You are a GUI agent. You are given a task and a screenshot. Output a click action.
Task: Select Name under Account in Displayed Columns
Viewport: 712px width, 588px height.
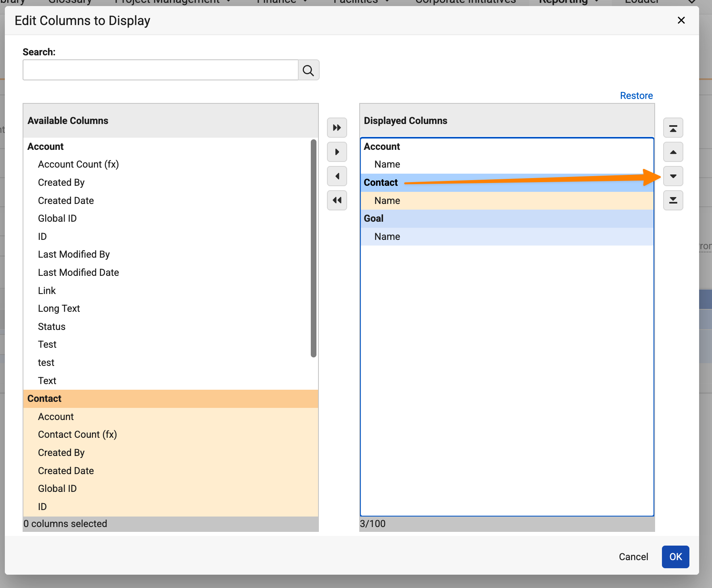click(x=507, y=164)
